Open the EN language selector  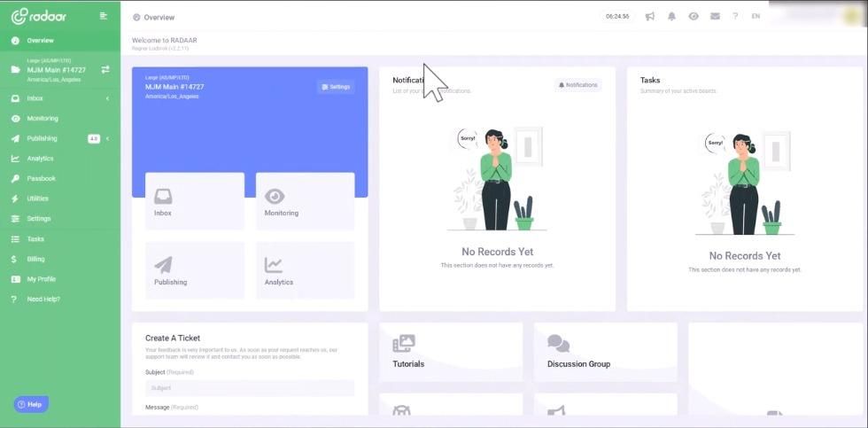(756, 16)
